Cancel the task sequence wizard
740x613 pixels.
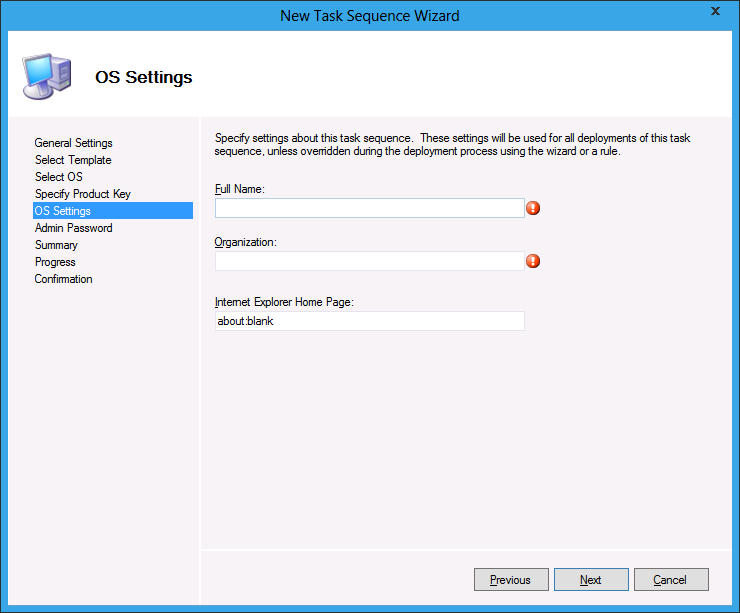(x=670, y=580)
